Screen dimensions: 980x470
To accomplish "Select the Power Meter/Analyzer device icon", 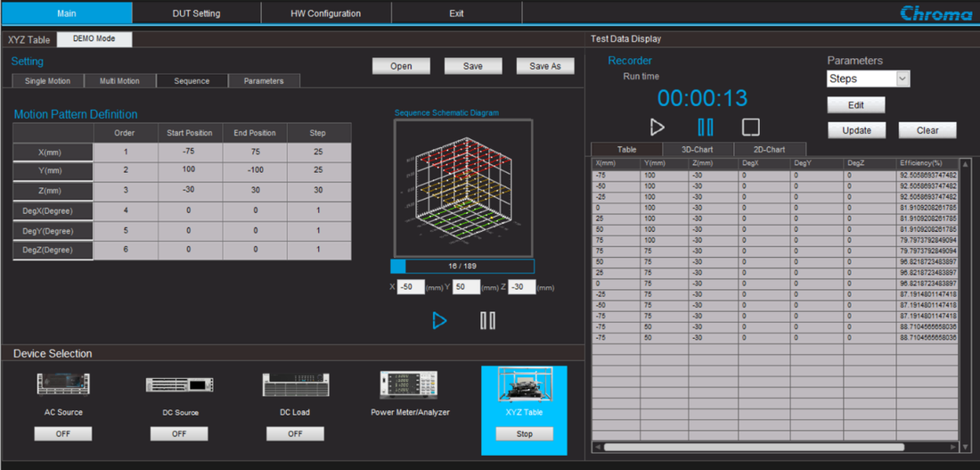I will tap(410, 384).
